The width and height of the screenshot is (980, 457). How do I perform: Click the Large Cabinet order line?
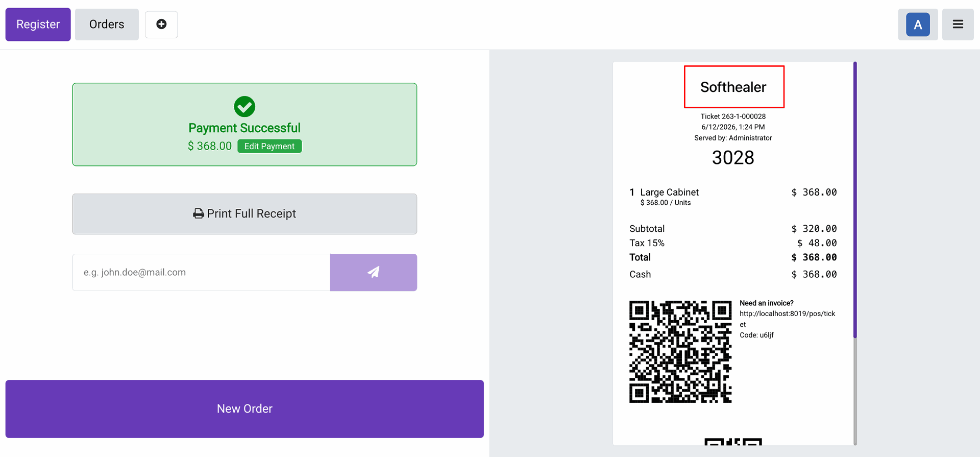[733, 197]
